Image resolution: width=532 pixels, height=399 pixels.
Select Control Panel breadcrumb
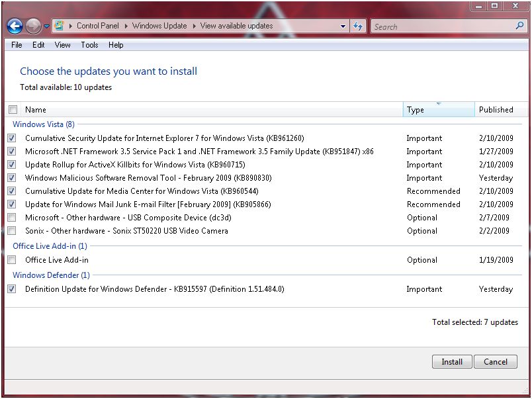coord(98,26)
